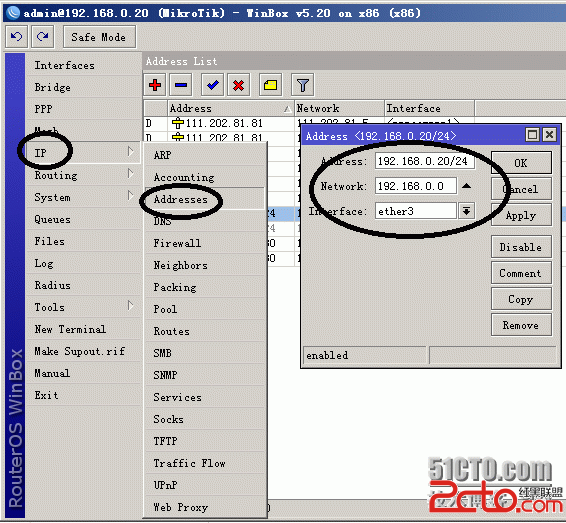Click Apply in Address dialog
The image size is (566, 523).
(521, 215)
